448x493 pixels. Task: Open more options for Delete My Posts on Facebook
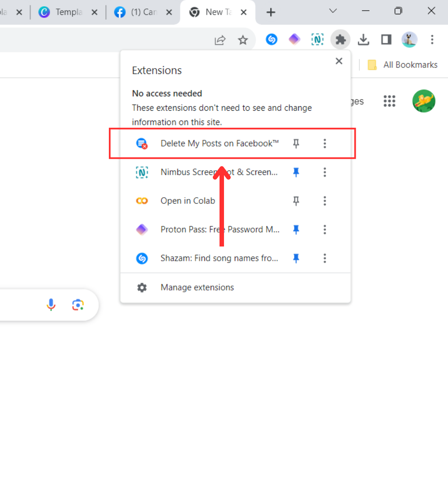pyautogui.click(x=325, y=143)
